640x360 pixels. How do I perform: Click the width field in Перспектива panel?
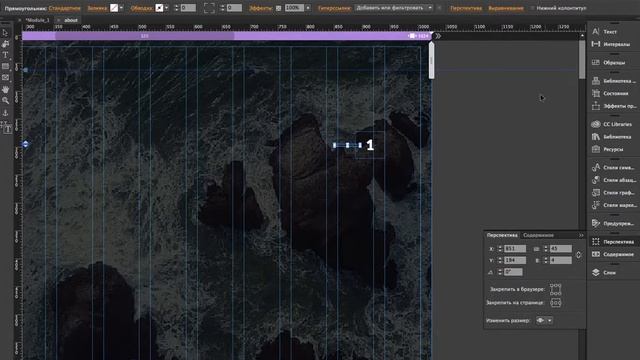[560, 249]
